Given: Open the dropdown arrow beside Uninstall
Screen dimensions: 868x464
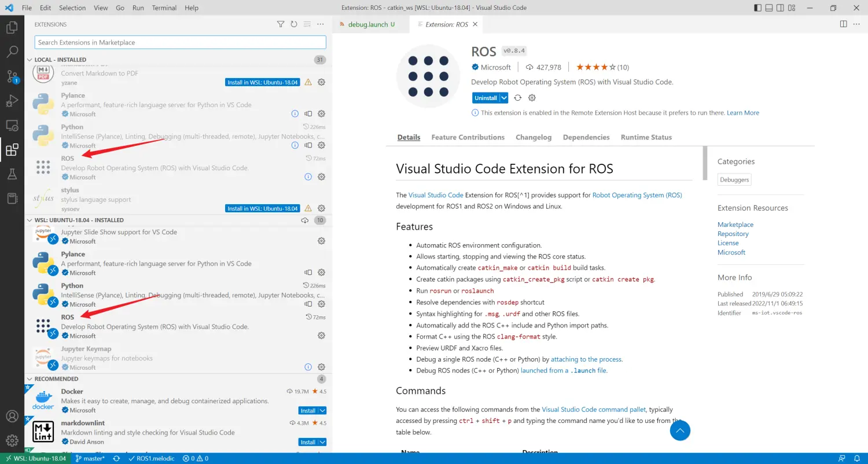Looking at the screenshot, I should pos(504,98).
